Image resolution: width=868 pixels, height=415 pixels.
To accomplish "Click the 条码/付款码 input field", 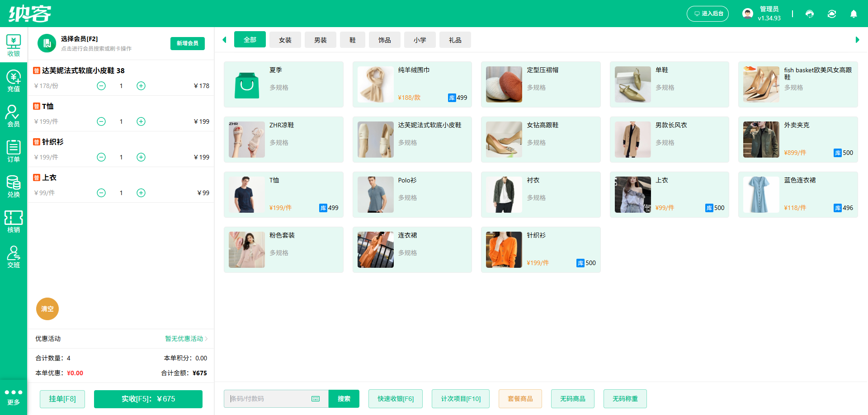I will coord(276,399).
